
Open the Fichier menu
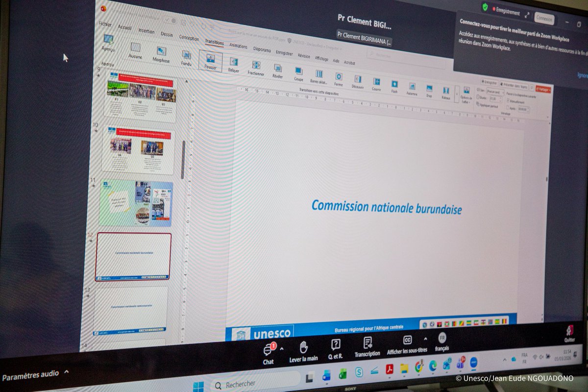point(105,24)
